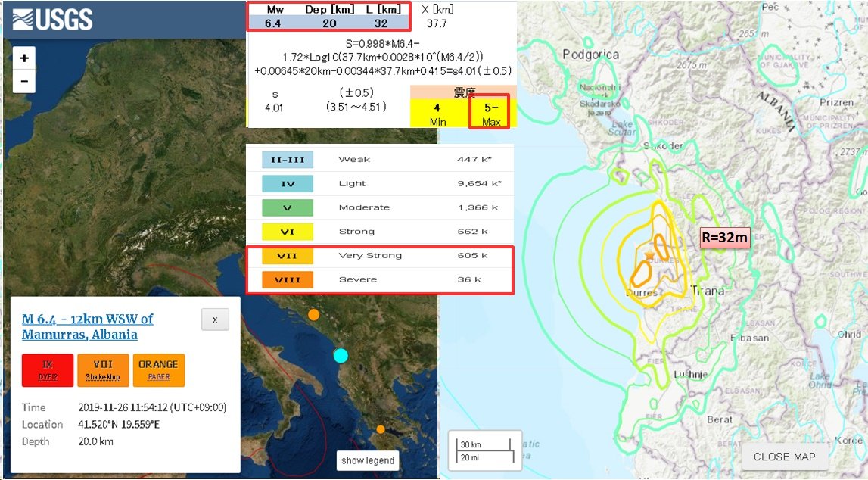Click the Dep [km] value 20 cell
The height and width of the screenshot is (480, 868).
[x=329, y=23]
